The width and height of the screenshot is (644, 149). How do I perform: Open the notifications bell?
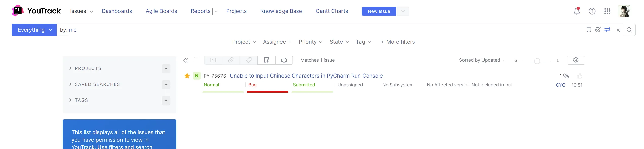click(x=577, y=11)
